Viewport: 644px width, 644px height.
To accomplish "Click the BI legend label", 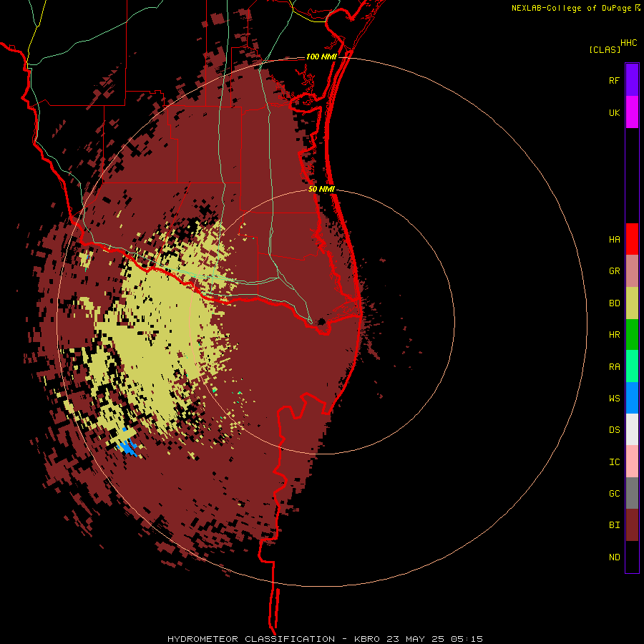I will pyautogui.click(x=614, y=525).
